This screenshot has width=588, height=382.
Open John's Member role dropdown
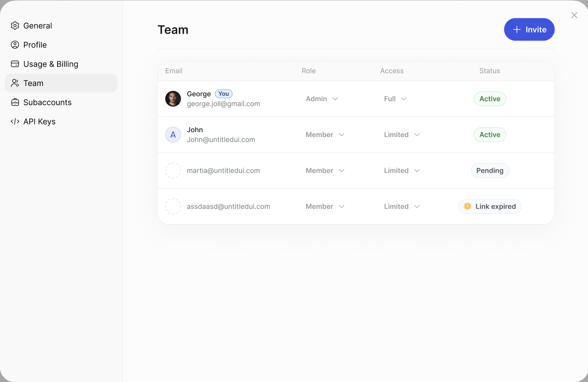tap(325, 135)
